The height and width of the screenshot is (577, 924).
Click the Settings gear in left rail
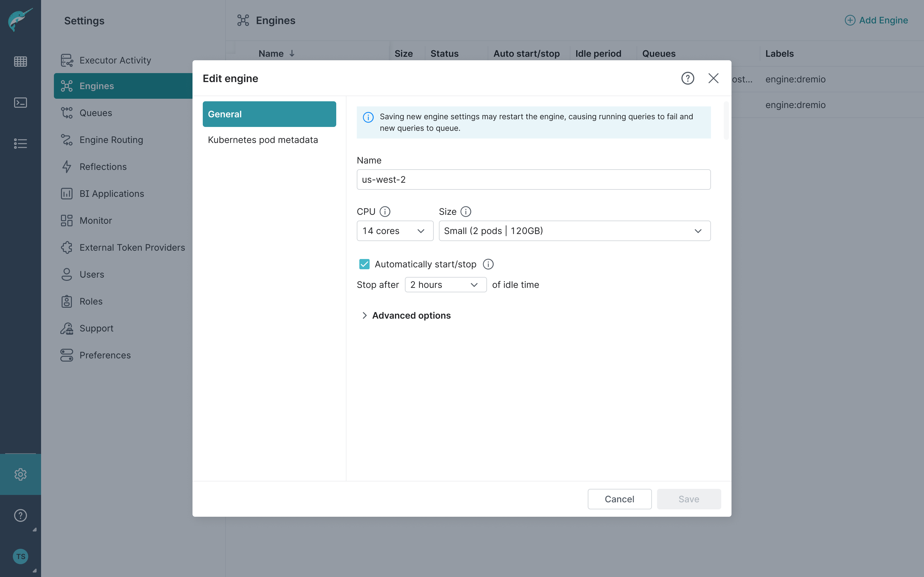coord(21,474)
